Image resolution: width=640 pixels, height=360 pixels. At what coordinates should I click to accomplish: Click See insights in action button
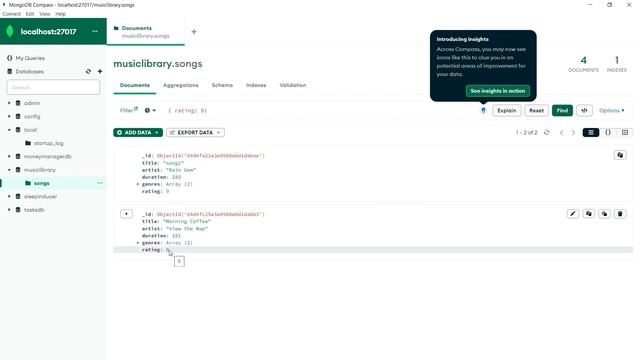point(498,91)
